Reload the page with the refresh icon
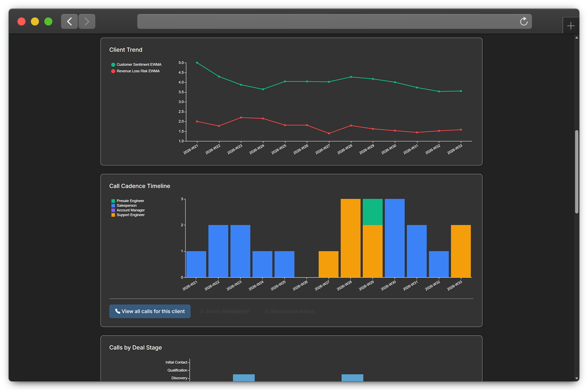The height and width of the screenshot is (390, 588). [524, 21]
